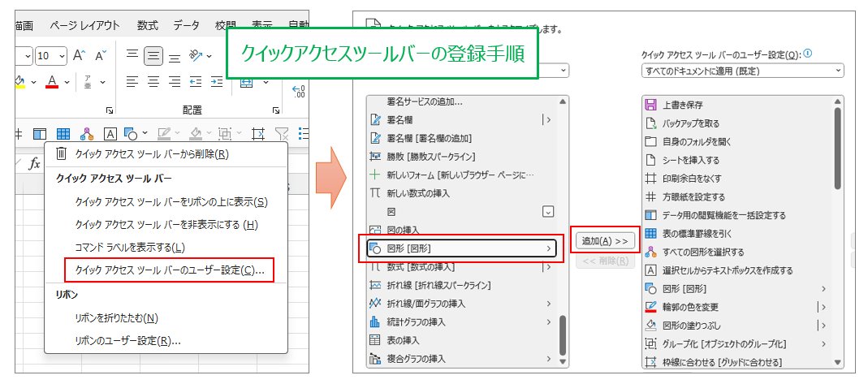Click the increase font size icon
Image resolution: width=868 pixels, height=384 pixels.
coord(79,55)
